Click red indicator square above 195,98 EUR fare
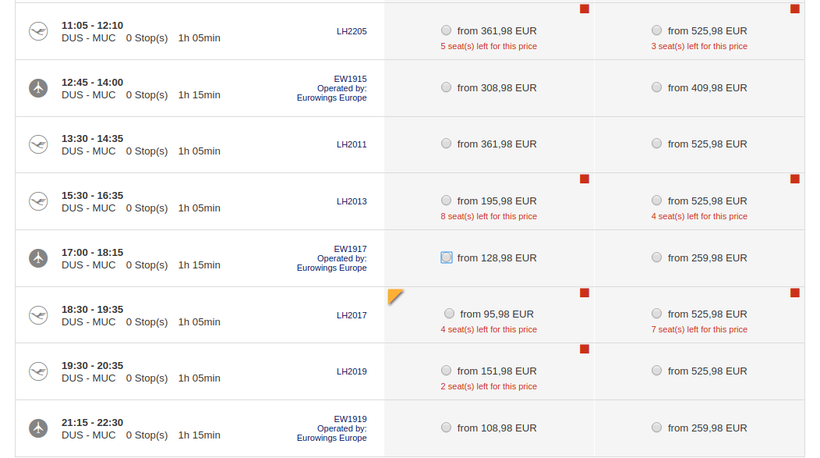This screenshot has height=458, width=820. click(x=584, y=179)
